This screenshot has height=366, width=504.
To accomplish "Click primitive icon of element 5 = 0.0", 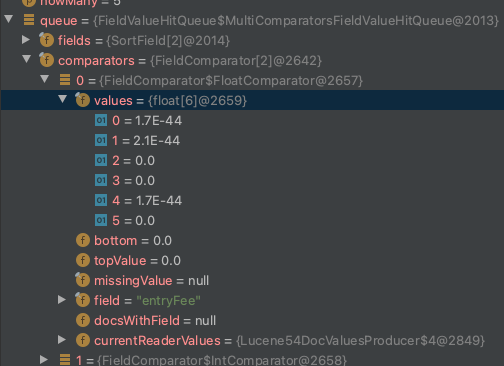I will click(x=101, y=220).
